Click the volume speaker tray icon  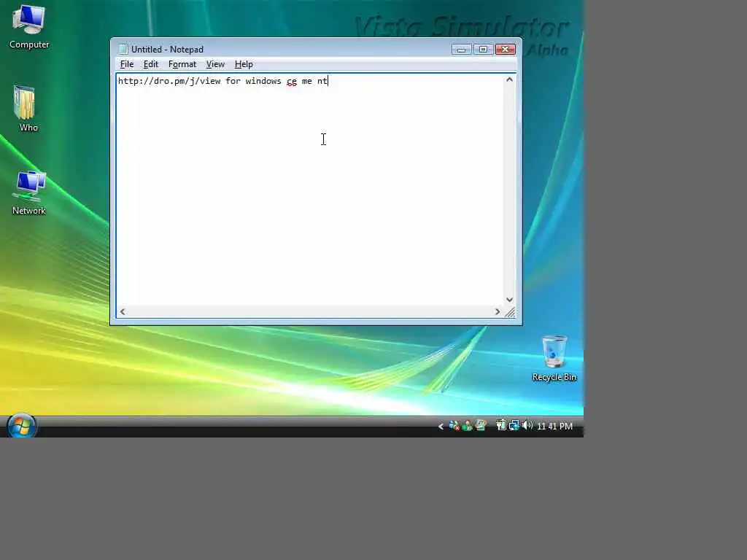coord(527,426)
